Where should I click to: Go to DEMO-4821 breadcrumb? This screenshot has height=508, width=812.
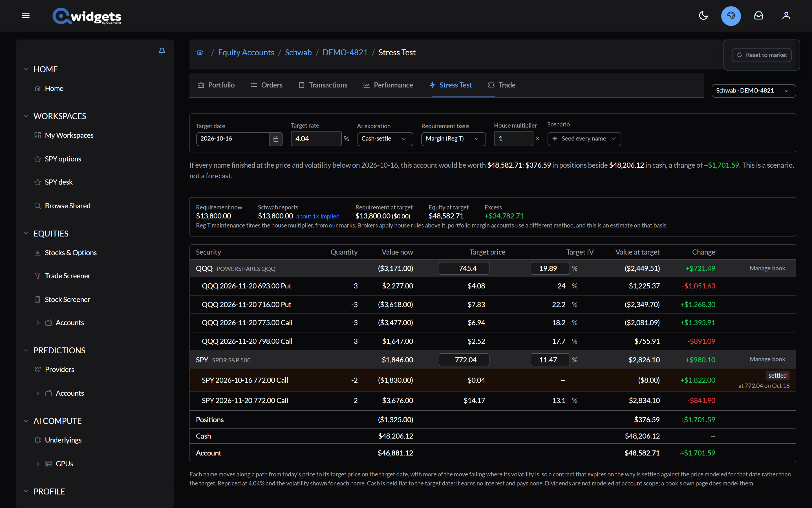pyautogui.click(x=345, y=52)
